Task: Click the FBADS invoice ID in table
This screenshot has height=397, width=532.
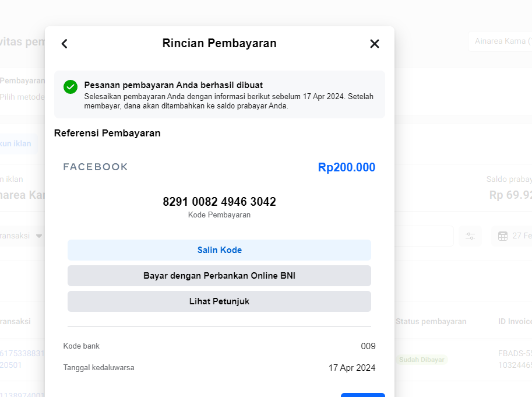Action: pos(515,359)
